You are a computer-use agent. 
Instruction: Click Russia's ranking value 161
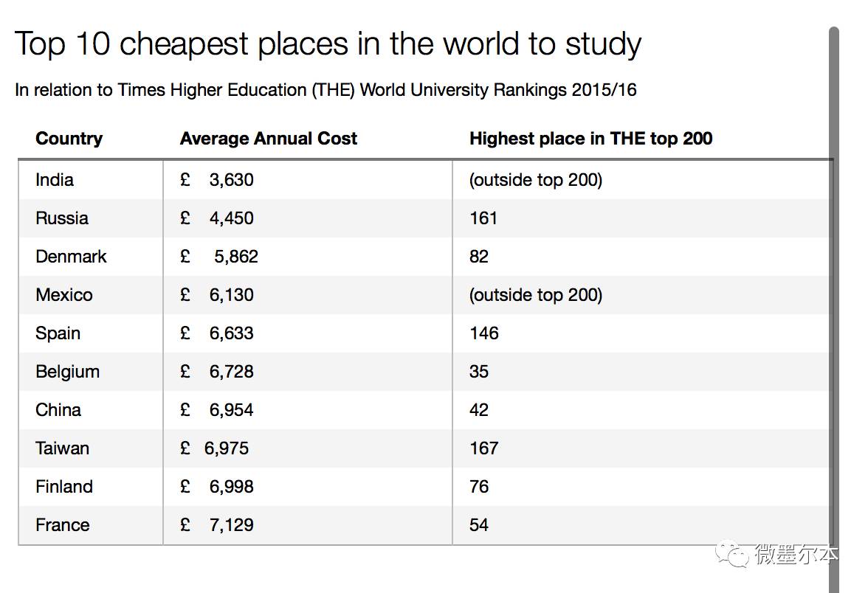(483, 218)
